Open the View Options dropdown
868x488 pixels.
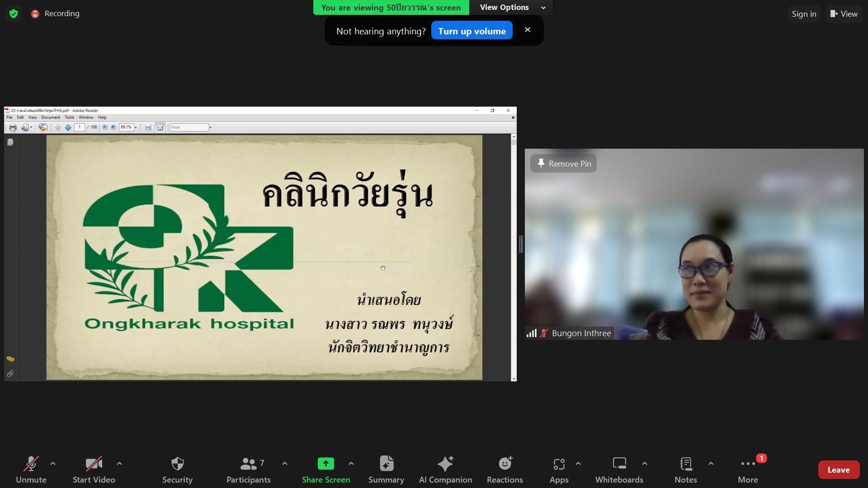512,7
